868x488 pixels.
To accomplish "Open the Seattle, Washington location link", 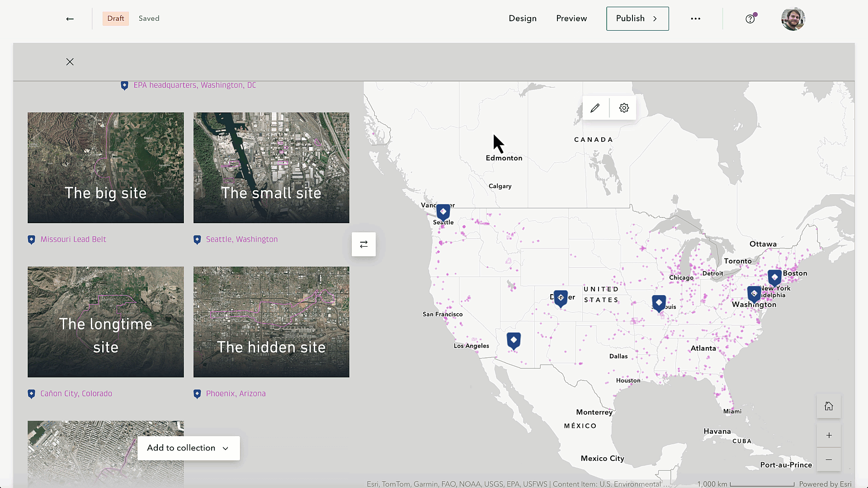I will (242, 239).
